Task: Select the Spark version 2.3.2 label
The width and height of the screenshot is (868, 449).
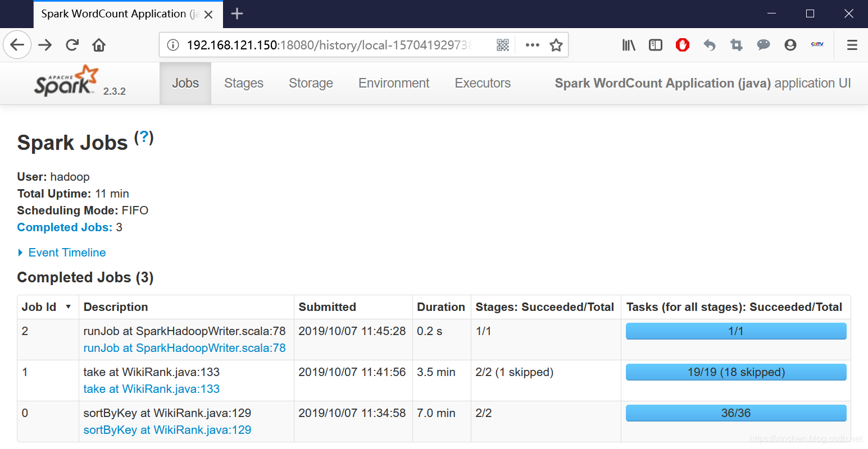Action: click(x=115, y=91)
